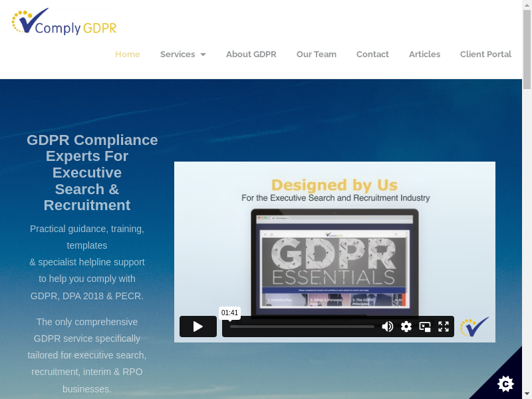
Task: Enter fullscreen mode on video player
Action: [444, 327]
